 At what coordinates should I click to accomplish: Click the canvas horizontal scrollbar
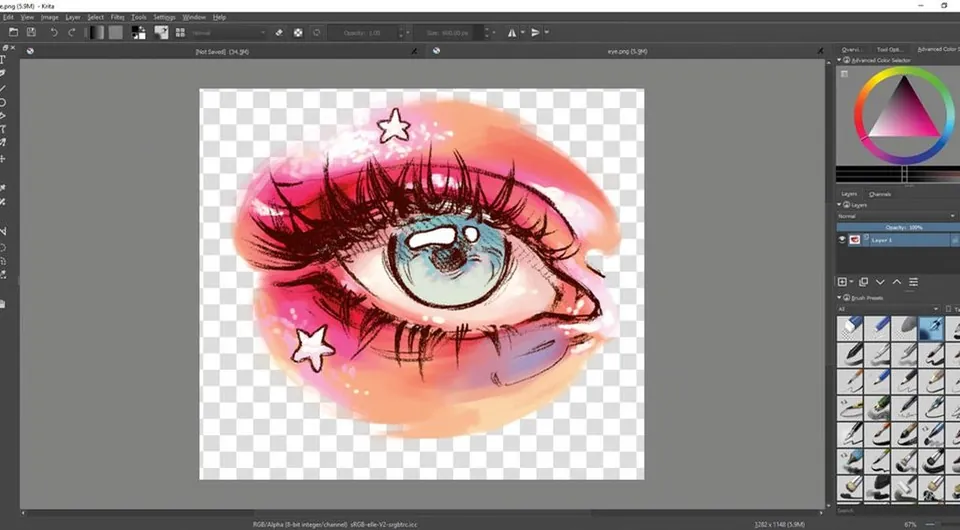422,513
